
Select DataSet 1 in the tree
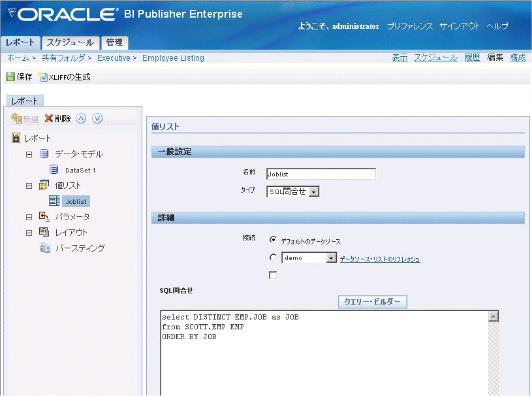click(80, 170)
